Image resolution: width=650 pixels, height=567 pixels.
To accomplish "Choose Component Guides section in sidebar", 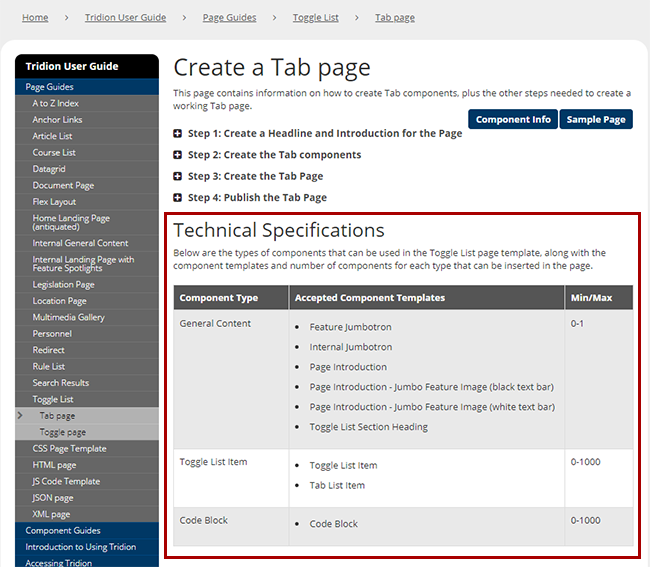I will click(63, 530).
